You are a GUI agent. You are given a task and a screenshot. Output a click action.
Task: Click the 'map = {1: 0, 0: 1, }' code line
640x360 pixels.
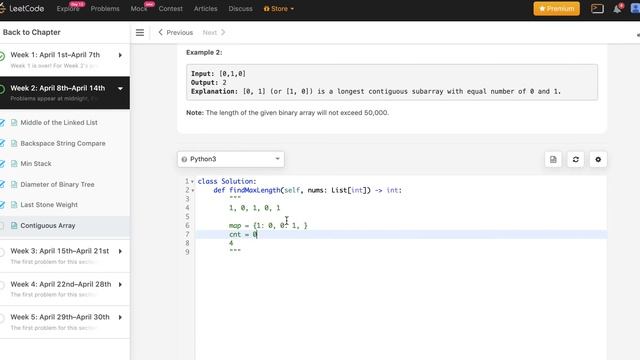(x=268, y=225)
